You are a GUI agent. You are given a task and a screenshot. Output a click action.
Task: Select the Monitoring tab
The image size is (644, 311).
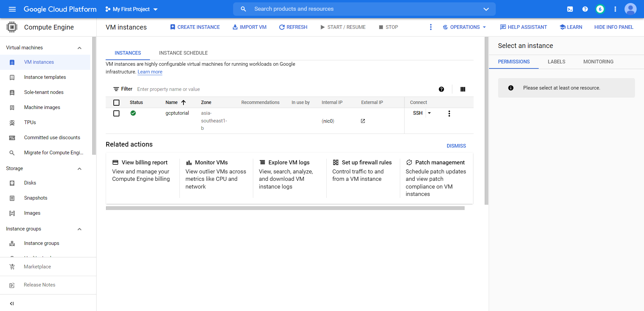coord(598,62)
